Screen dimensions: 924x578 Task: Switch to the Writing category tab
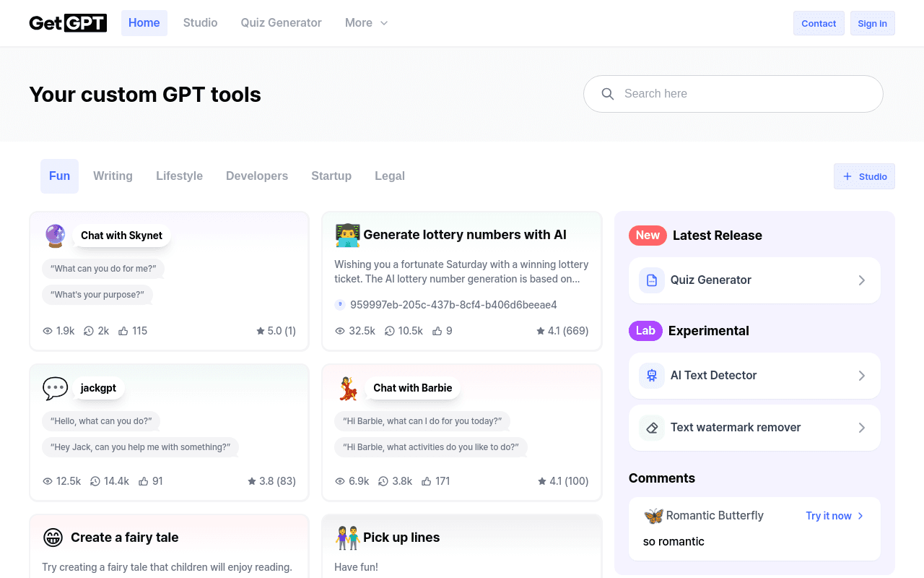pyautogui.click(x=113, y=176)
